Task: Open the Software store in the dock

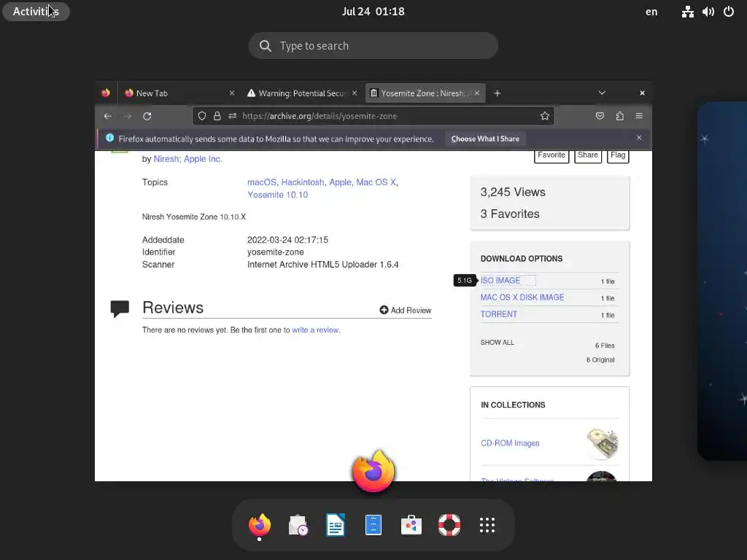Action: [411, 525]
